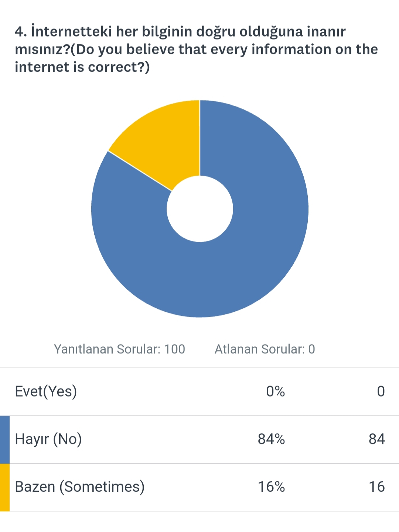The width and height of the screenshot is (399, 532).
Task: Select the Evet(Yes) answer row label
Action: pos(46,392)
